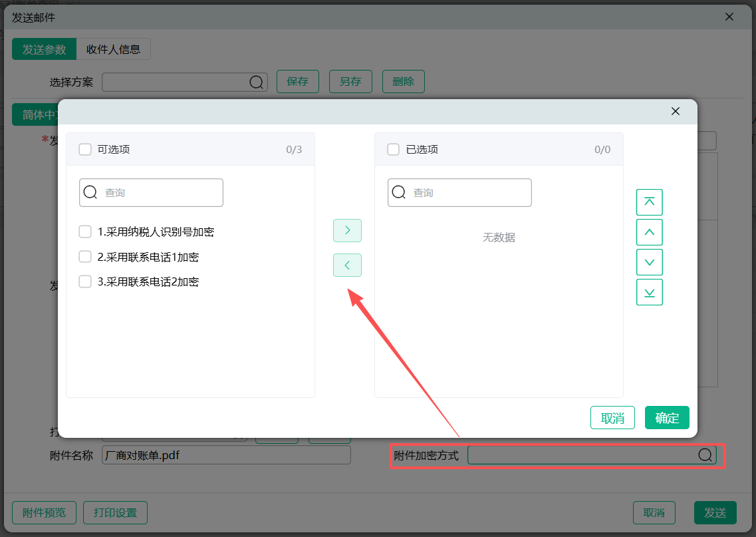The image size is (756, 537).
Task: Click the move-left arrow transfer button
Action: 347,266
